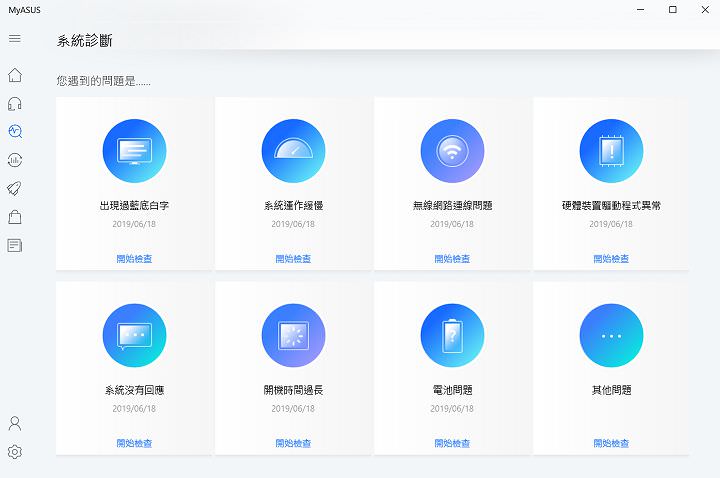Image resolution: width=720 pixels, height=478 pixels.
Task: Click the 系統運作緩慢 title text
Action: click(293, 205)
